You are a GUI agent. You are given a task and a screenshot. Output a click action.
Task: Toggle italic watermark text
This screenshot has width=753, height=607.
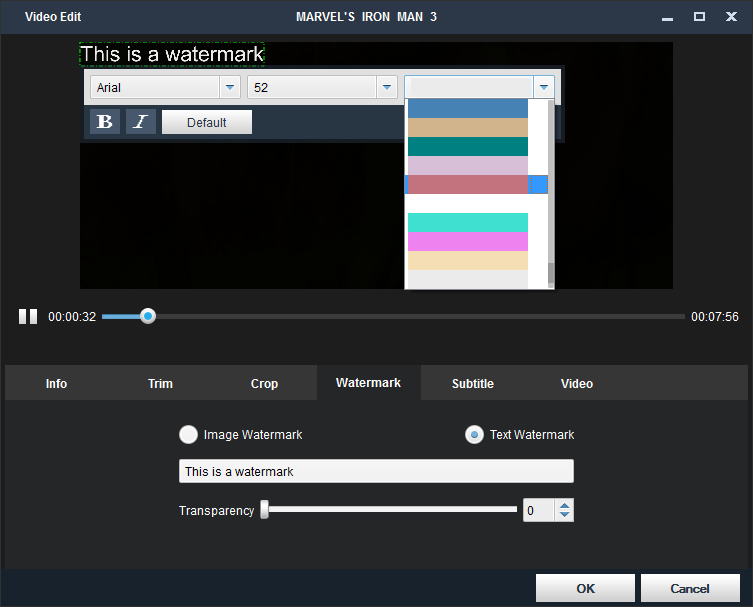(141, 121)
